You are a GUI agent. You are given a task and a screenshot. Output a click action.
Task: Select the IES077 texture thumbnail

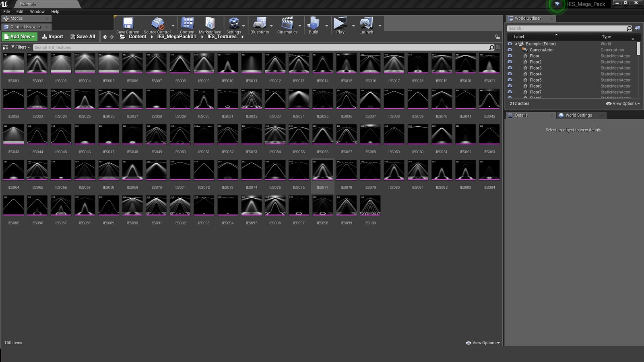tap(322, 169)
